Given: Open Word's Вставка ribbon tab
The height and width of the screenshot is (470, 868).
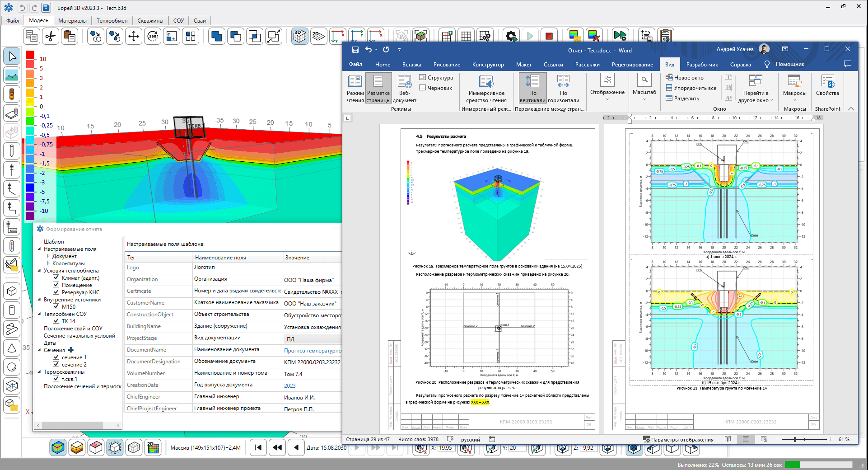Looking at the screenshot, I should 411,64.
